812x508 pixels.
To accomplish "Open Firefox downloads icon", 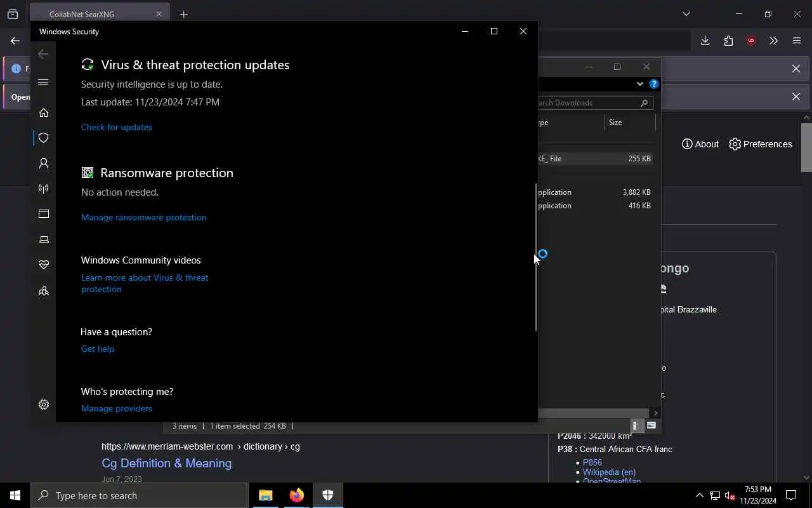I will click(x=705, y=41).
